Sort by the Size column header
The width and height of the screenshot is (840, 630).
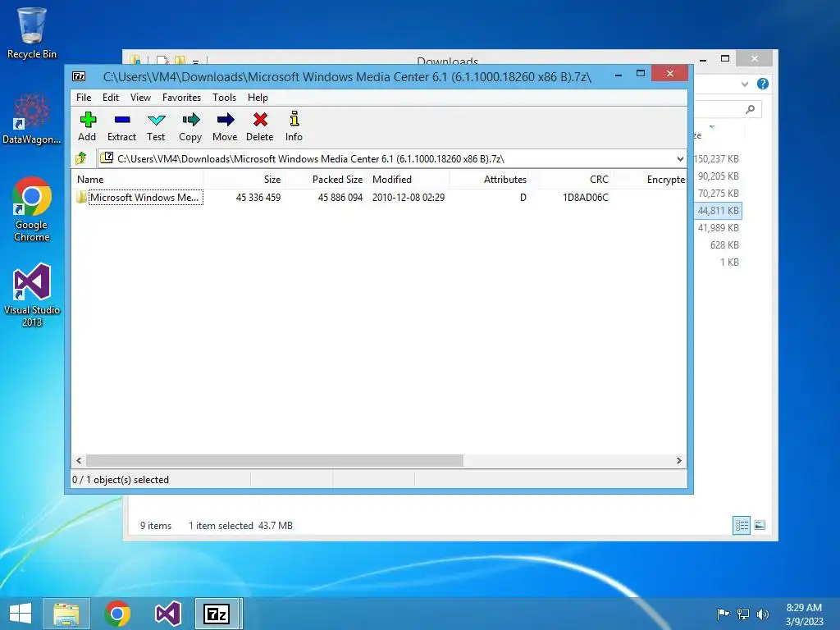point(244,180)
